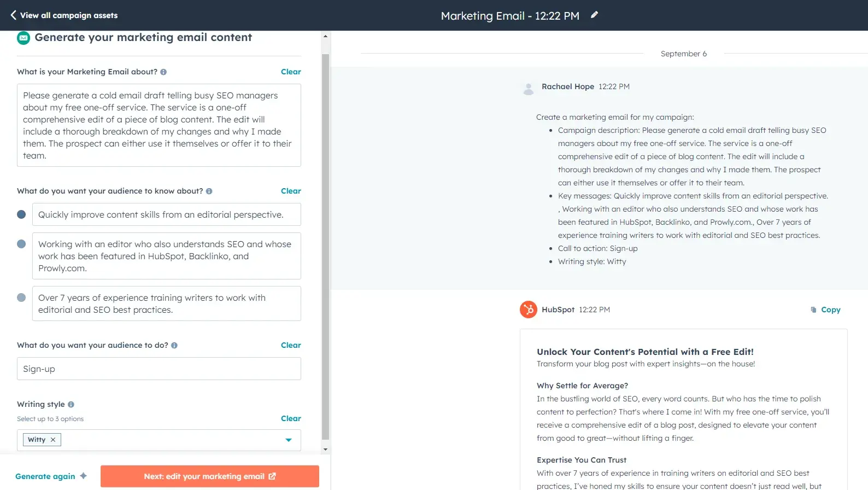Remove the Witty tag with its X

53,440
